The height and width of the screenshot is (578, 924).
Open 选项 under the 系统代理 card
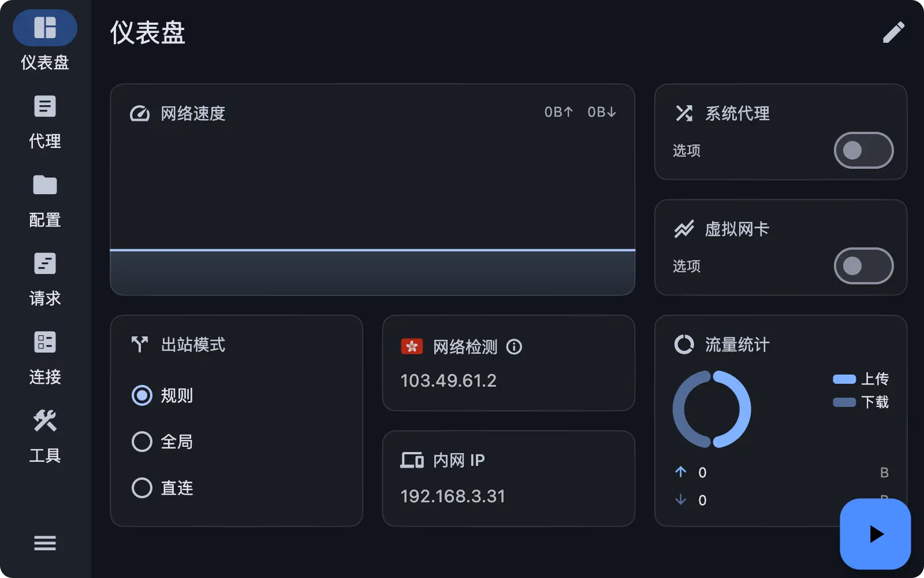(x=686, y=151)
